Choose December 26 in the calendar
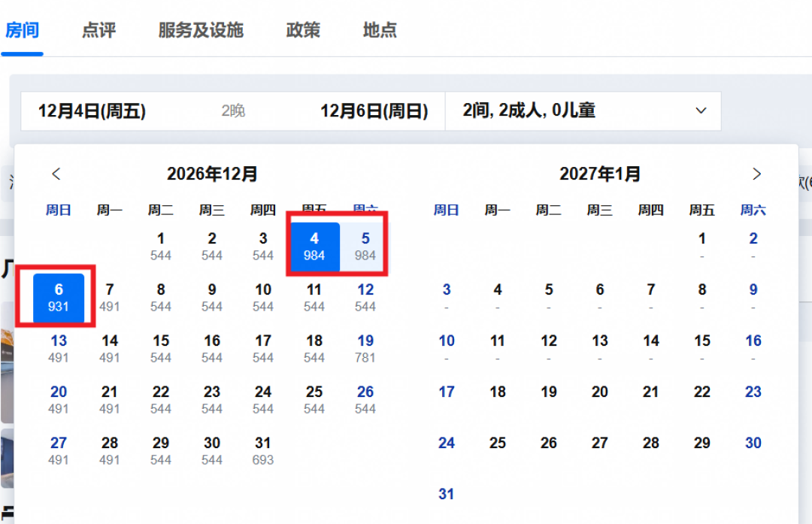Image resolution: width=812 pixels, height=524 pixels. coord(365,400)
